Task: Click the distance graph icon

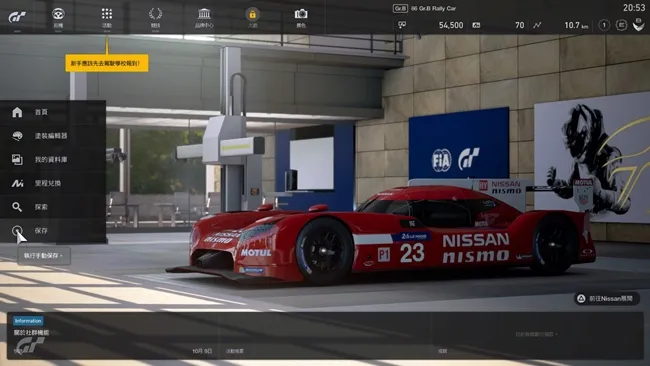Action: pos(537,25)
